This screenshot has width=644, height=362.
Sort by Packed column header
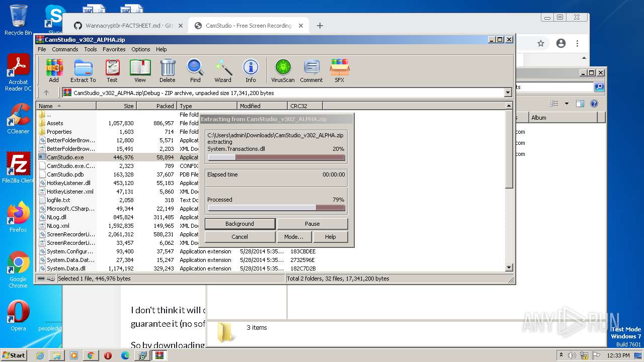[156, 106]
